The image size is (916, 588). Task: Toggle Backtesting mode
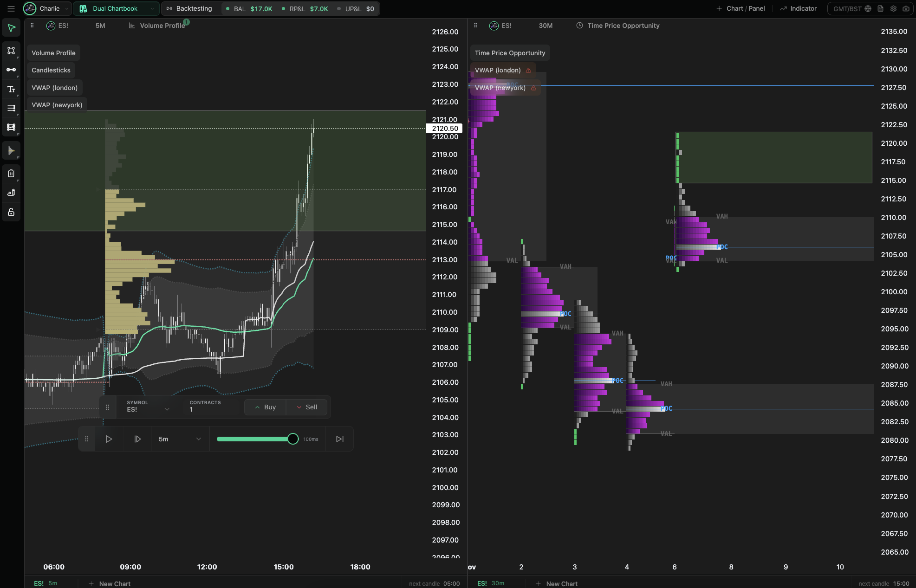point(189,9)
